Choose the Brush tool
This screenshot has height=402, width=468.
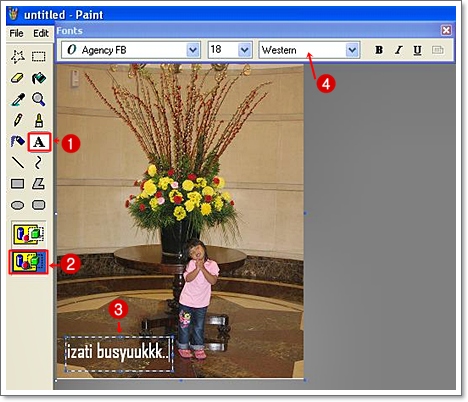[39, 120]
